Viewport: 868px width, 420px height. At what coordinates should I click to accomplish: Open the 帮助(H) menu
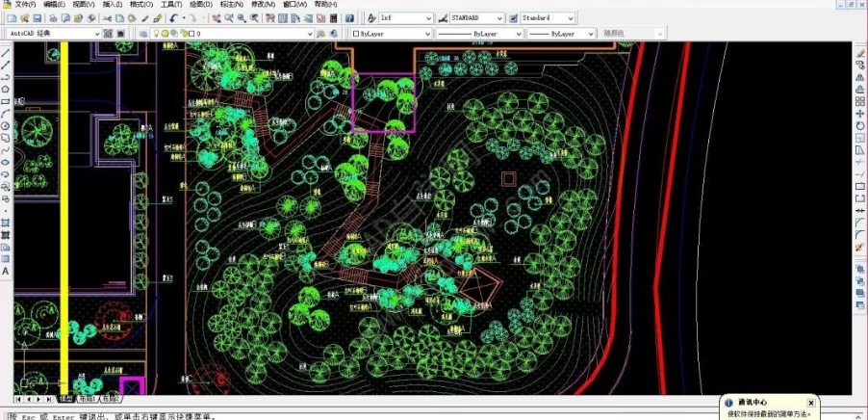(325, 5)
